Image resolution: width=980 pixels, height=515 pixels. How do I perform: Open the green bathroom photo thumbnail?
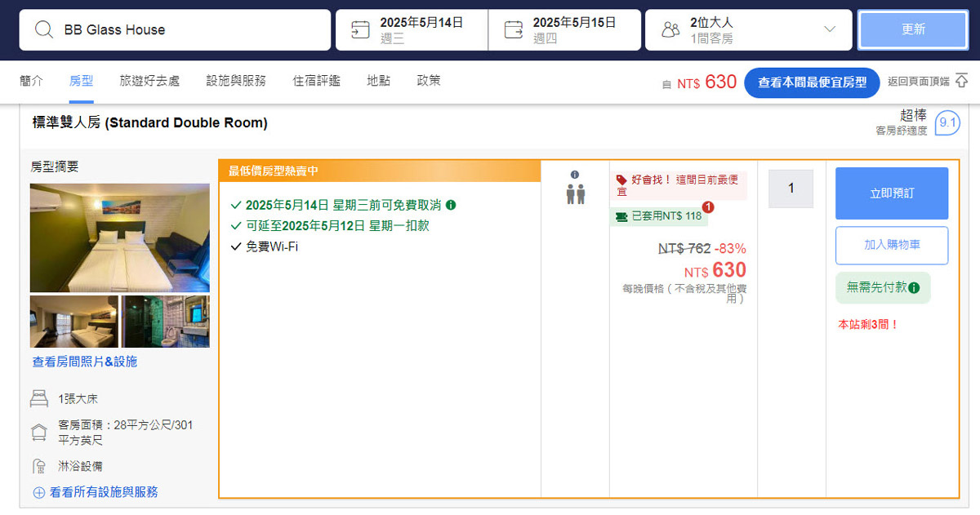(x=166, y=322)
